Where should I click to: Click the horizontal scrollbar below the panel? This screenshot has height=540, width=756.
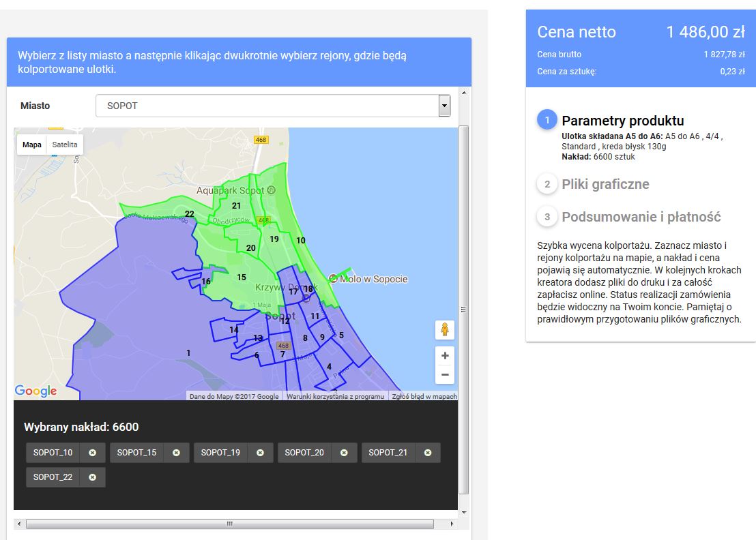[x=229, y=524]
